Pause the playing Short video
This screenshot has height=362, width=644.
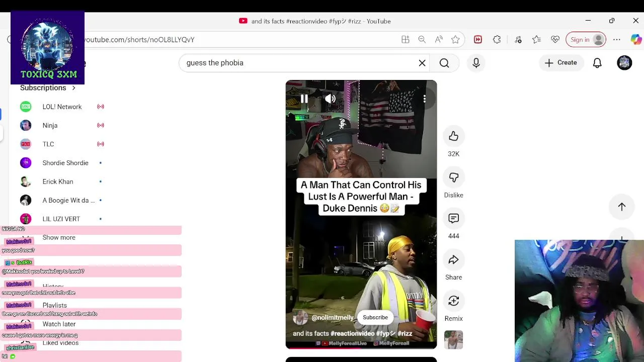point(304,99)
